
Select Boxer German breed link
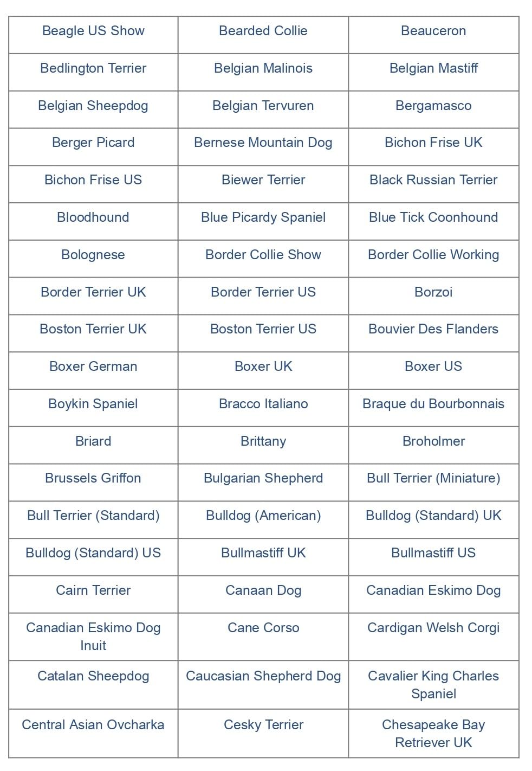[x=93, y=367]
